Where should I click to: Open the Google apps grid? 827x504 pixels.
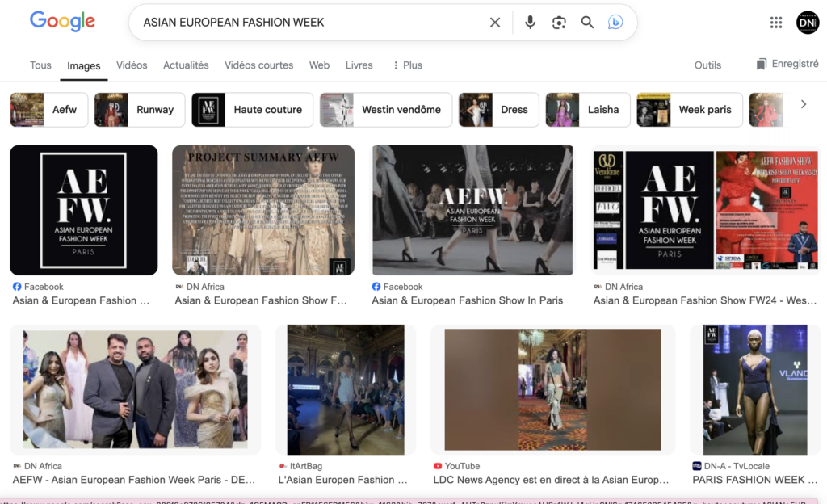(x=776, y=22)
